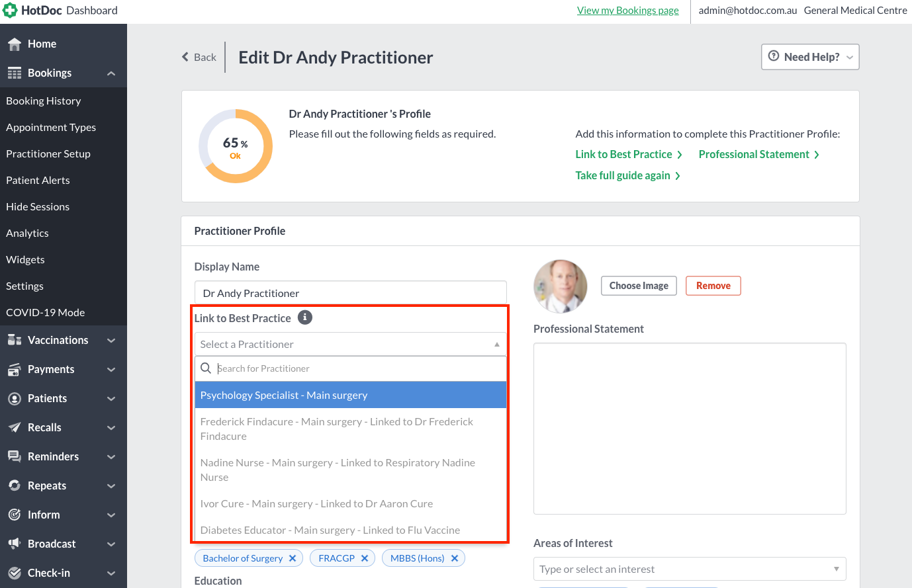Click the Reminders chat icon

(x=14, y=456)
